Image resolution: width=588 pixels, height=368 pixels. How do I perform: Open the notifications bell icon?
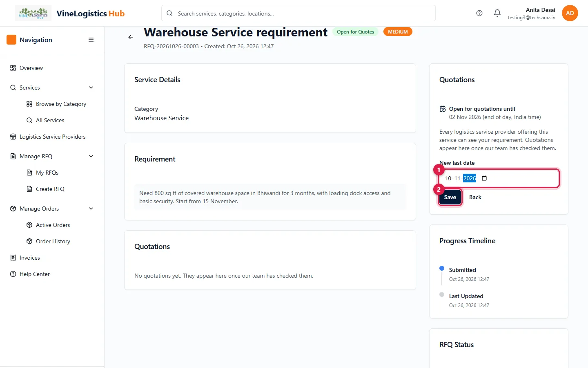tap(497, 13)
